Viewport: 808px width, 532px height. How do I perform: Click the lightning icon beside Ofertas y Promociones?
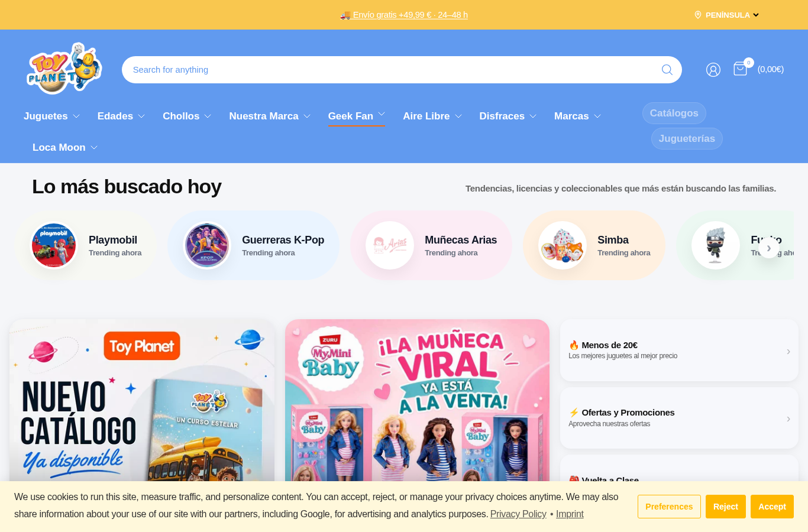tap(574, 413)
